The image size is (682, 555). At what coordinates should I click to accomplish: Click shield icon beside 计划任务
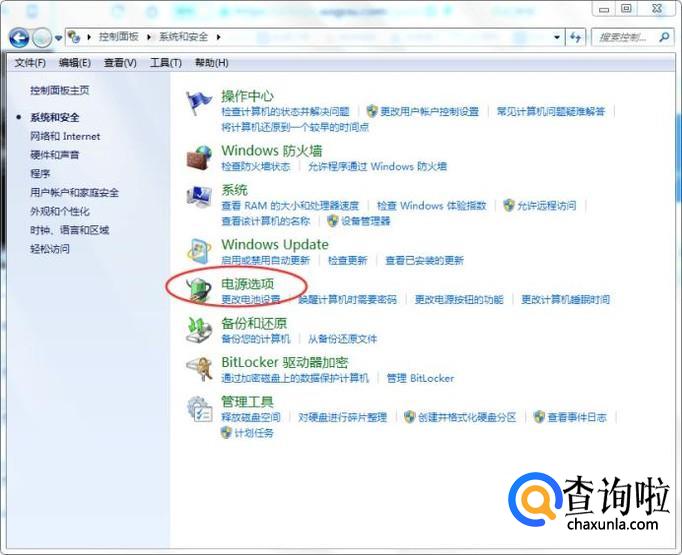[x=226, y=433]
